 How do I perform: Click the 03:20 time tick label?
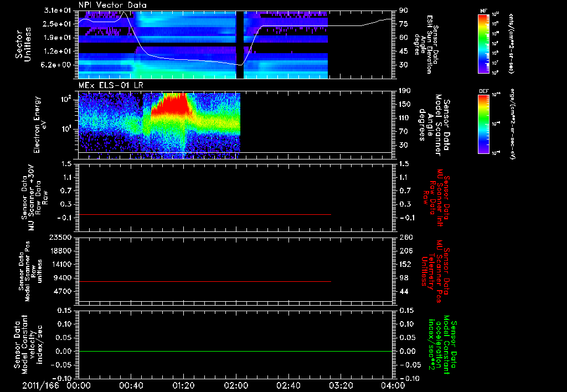341,385
